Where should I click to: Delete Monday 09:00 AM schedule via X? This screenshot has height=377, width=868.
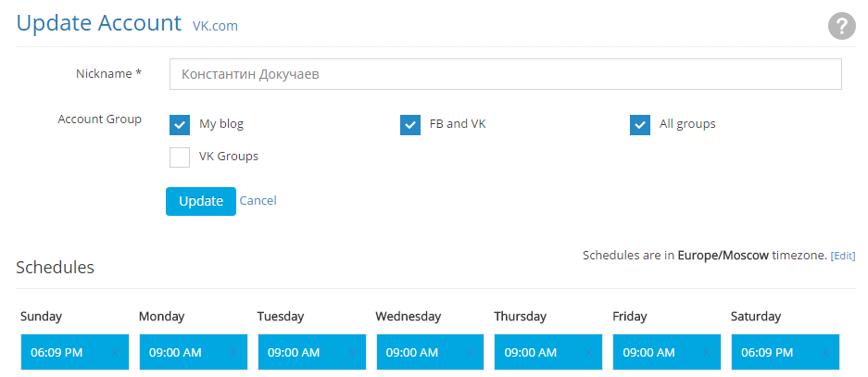[233, 353]
